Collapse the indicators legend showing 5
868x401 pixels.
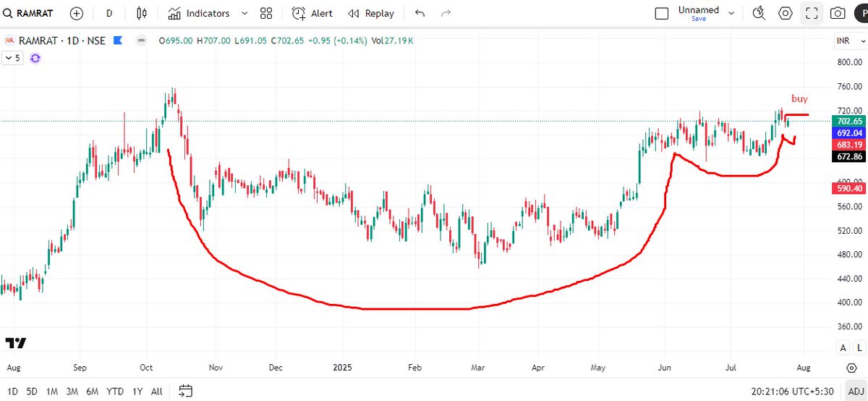click(13, 58)
